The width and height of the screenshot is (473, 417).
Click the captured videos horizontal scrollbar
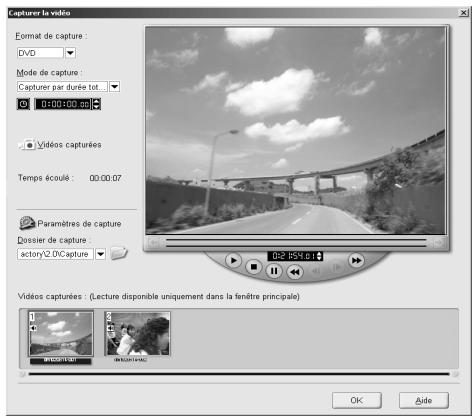coord(239,374)
